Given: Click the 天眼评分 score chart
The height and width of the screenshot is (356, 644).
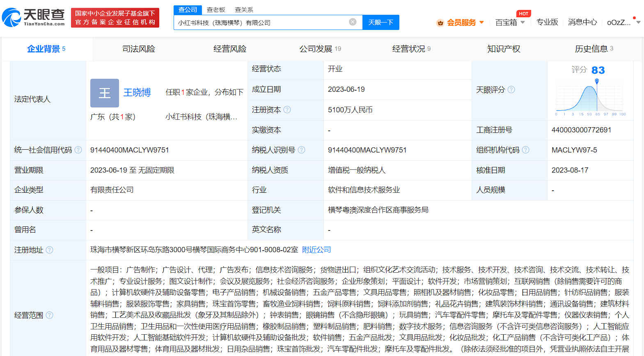Looking at the screenshot, I should pyautogui.click(x=589, y=98).
